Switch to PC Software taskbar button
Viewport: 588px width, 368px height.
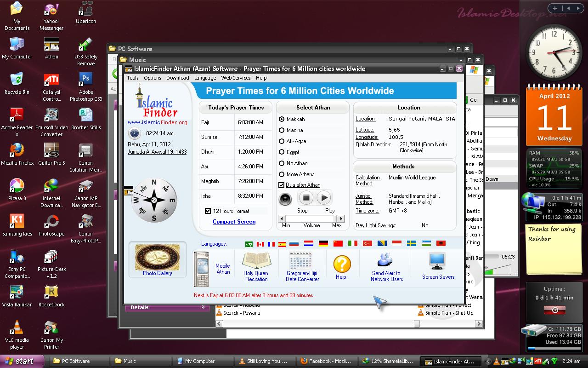click(x=78, y=361)
